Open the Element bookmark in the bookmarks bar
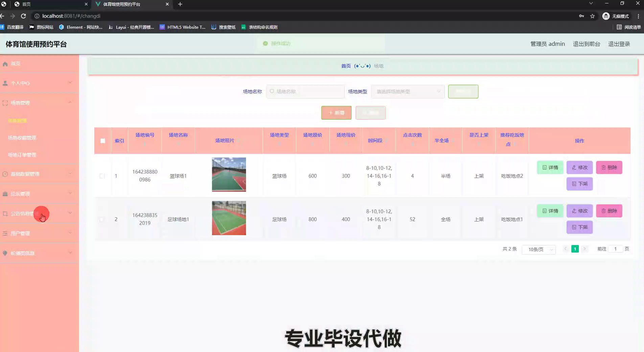644x352 pixels. (80, 27)
